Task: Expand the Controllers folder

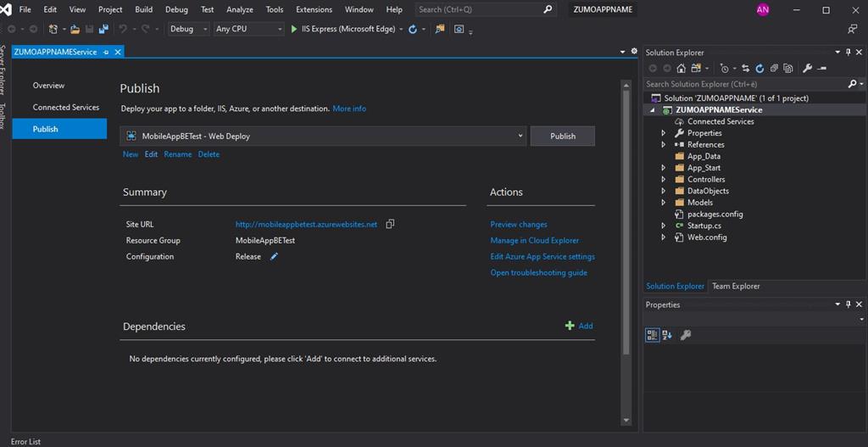Action: pos(663,180)
